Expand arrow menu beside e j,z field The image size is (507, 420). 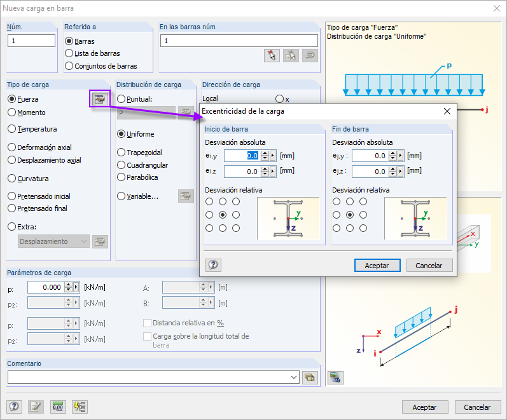coord(400,171)
